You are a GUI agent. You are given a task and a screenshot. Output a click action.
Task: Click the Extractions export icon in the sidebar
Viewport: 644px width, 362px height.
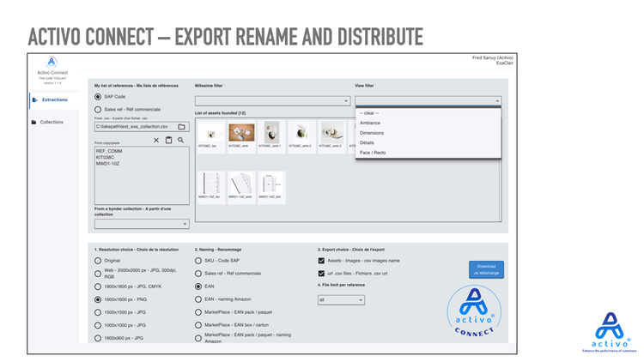click(34, 100)
